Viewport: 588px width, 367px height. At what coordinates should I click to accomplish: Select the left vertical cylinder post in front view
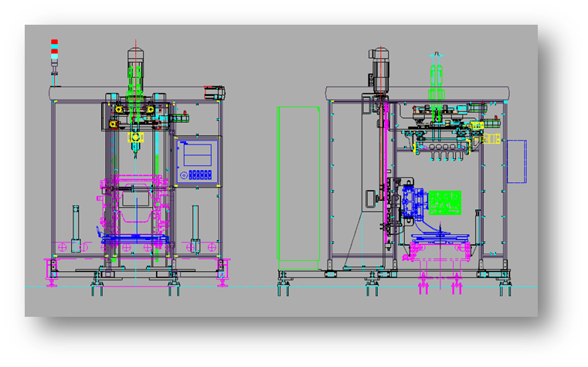pyautogui.click(x=76, y=228)
